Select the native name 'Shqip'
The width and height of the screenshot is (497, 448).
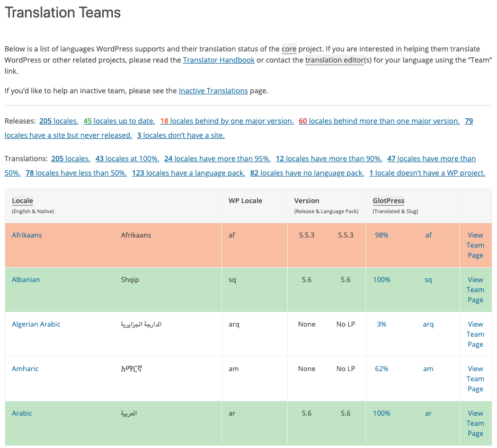coord(130,279)
